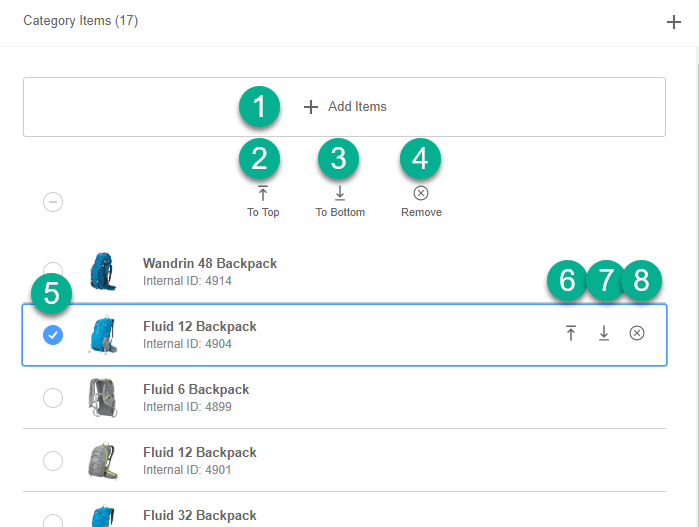Click the Wandrin 48 Backpack thumbnail

tap(103, 272)
